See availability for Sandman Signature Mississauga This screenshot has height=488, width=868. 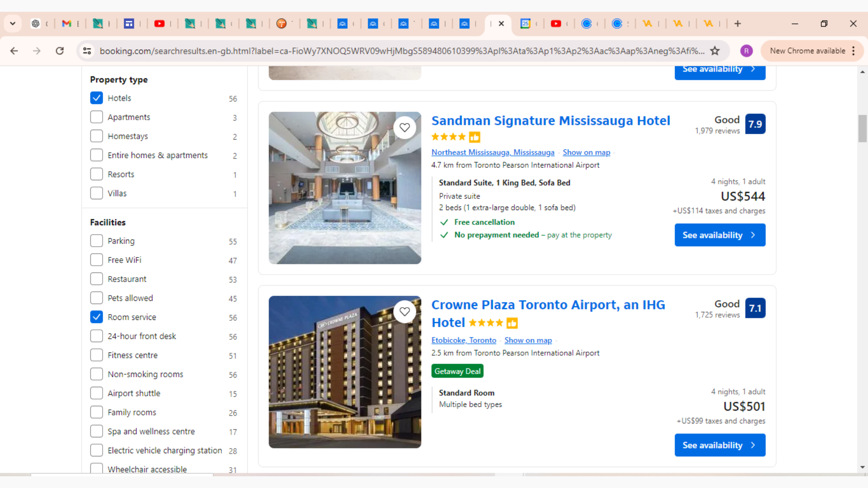click(720, 235)
